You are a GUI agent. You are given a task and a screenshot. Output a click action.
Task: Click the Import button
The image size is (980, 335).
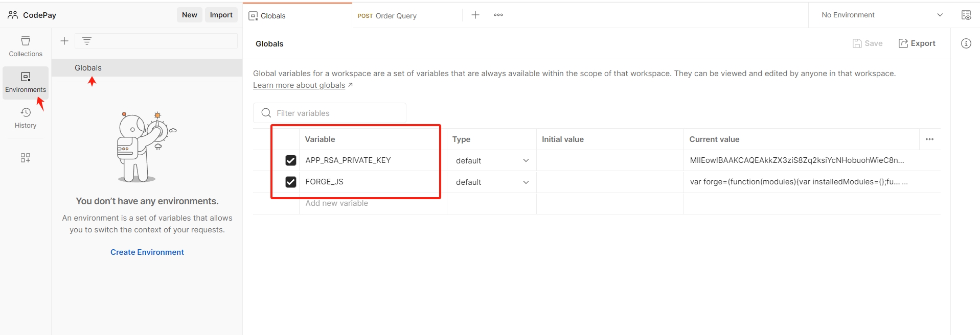[221, 15]
